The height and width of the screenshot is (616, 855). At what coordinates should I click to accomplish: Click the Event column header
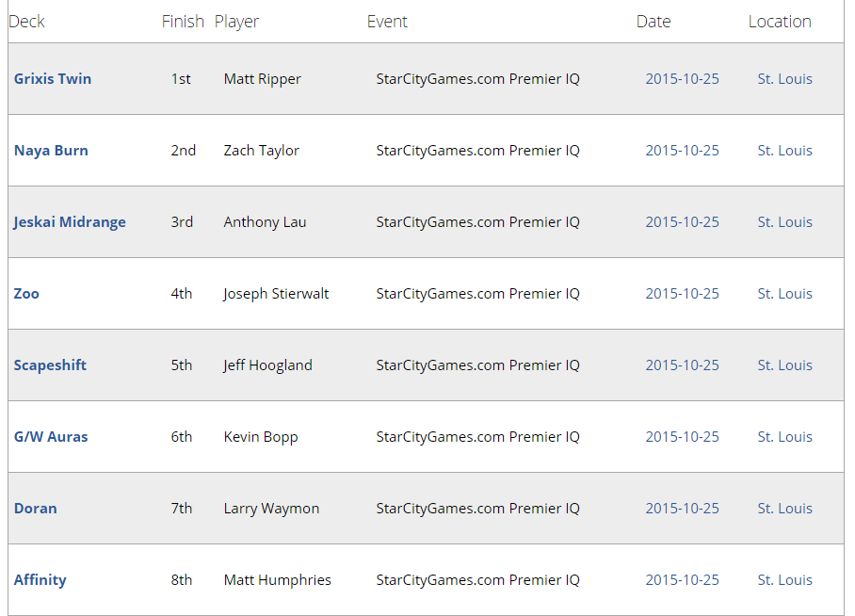[387, 22]
